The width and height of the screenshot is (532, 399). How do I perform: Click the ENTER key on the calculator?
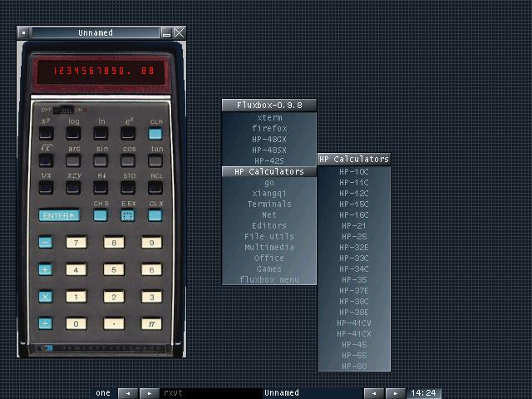tap(59, 215)
